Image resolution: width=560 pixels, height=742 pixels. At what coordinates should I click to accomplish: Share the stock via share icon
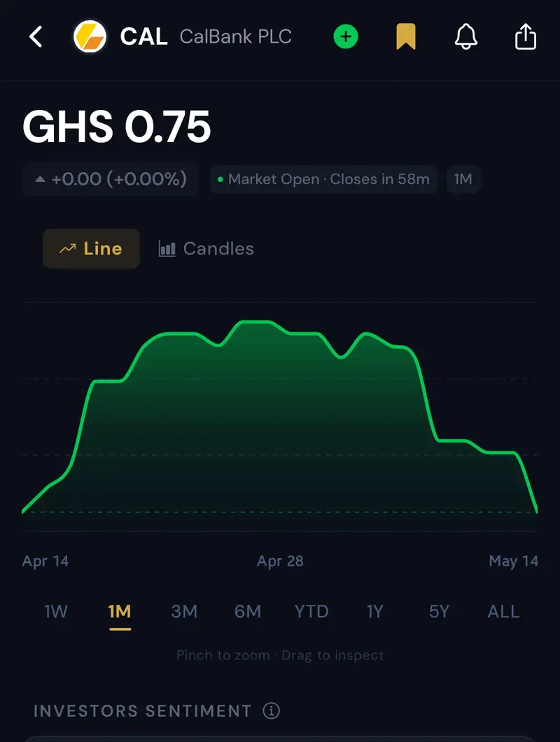click(526, 36)
